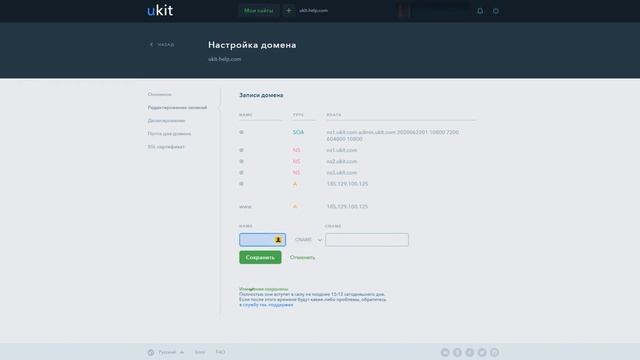Click the ns1.ukit.com NS record value

[342, 150]
